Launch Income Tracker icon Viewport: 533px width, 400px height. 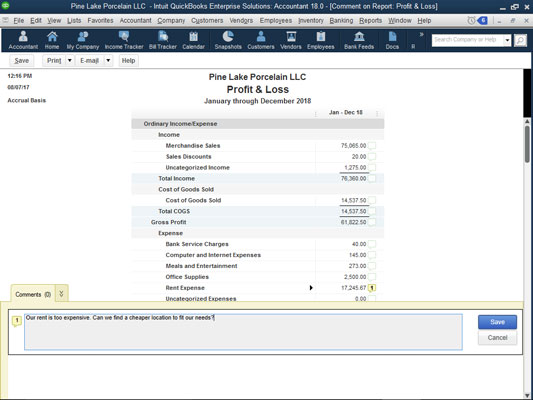124,40
